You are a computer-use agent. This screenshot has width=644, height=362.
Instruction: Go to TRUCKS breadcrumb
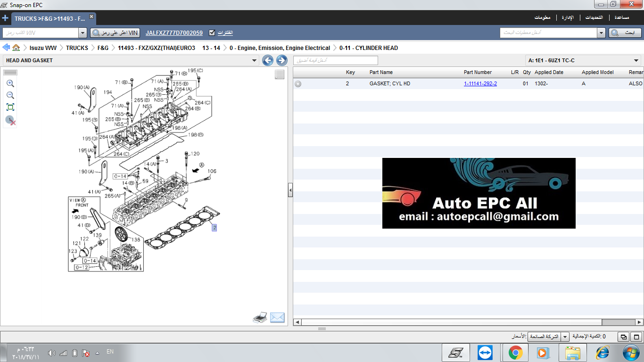pyautogui.click(x=77, y=48)
